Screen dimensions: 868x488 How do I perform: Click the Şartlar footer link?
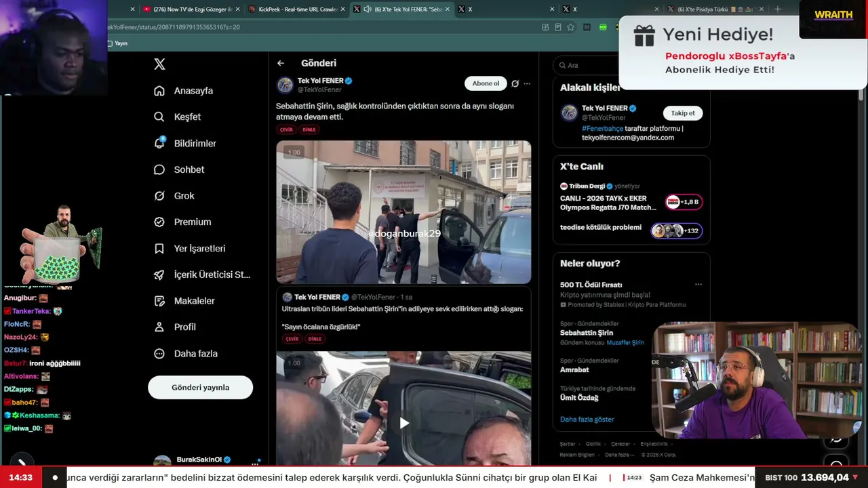point(568,444)
